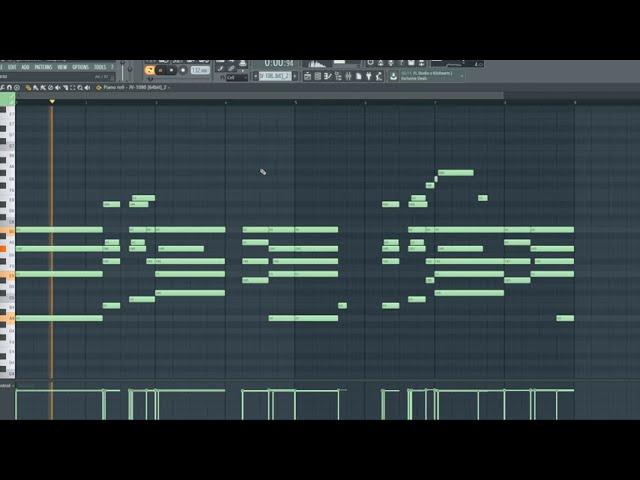
Task: Open the Plugin picker plug icon
Action: [369, 76]
